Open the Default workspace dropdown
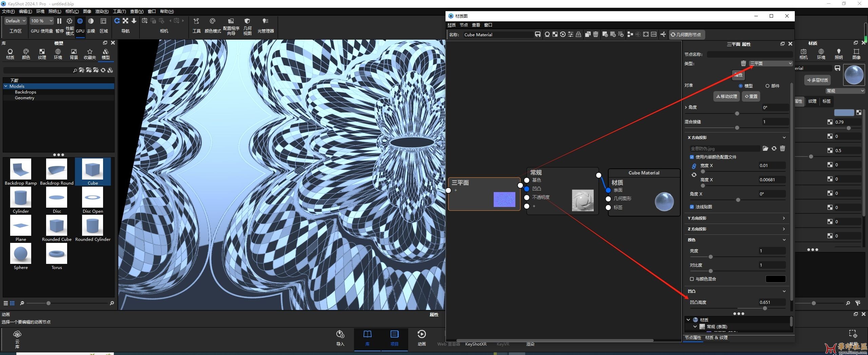The image size is (868, 355). (15, 21)
